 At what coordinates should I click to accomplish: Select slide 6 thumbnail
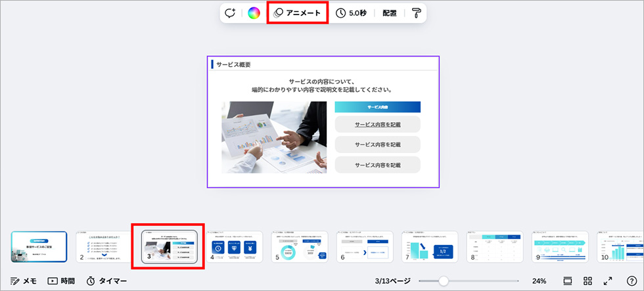coord(365,247)
